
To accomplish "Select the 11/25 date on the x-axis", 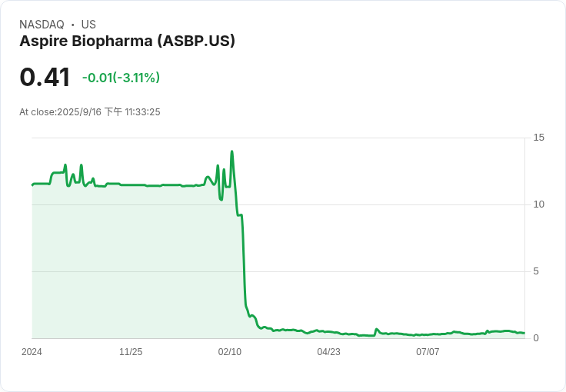I will coord(131,352).
